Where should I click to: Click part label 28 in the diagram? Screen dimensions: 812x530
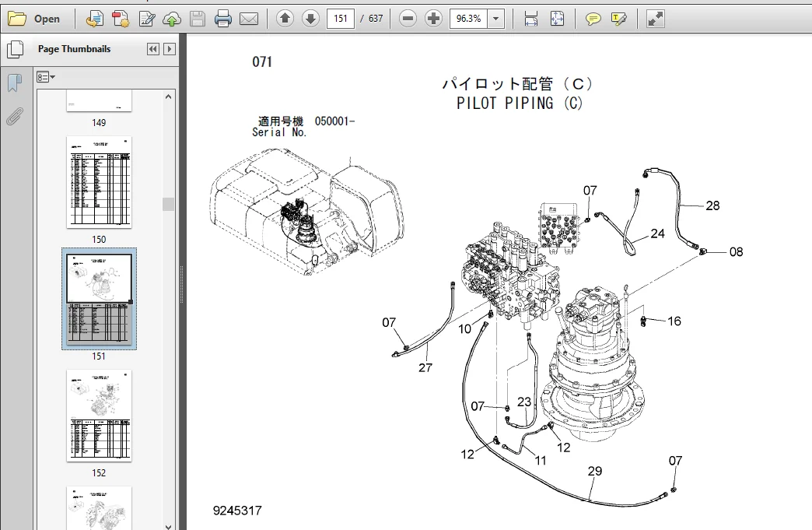712,205
